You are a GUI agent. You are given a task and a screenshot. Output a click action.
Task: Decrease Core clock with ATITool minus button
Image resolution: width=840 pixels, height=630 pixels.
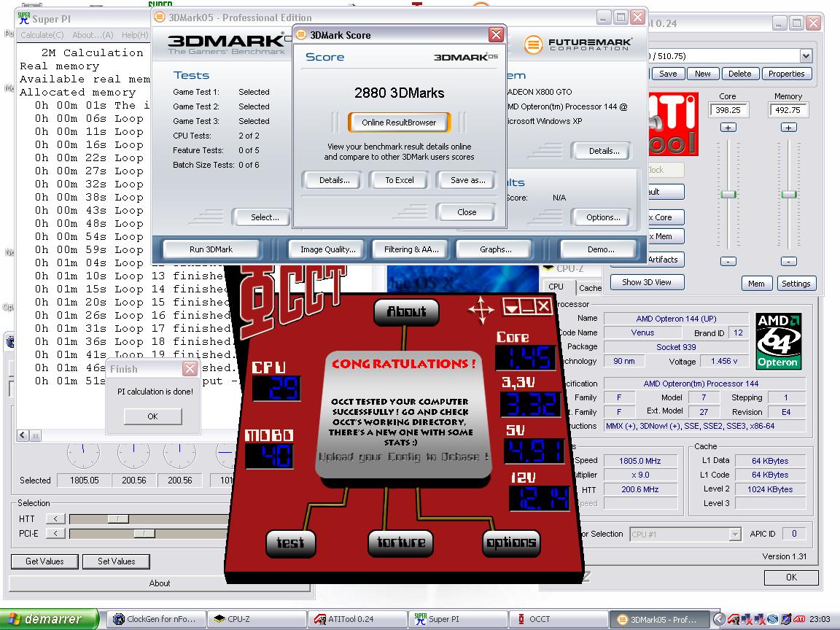click(728, 262)
